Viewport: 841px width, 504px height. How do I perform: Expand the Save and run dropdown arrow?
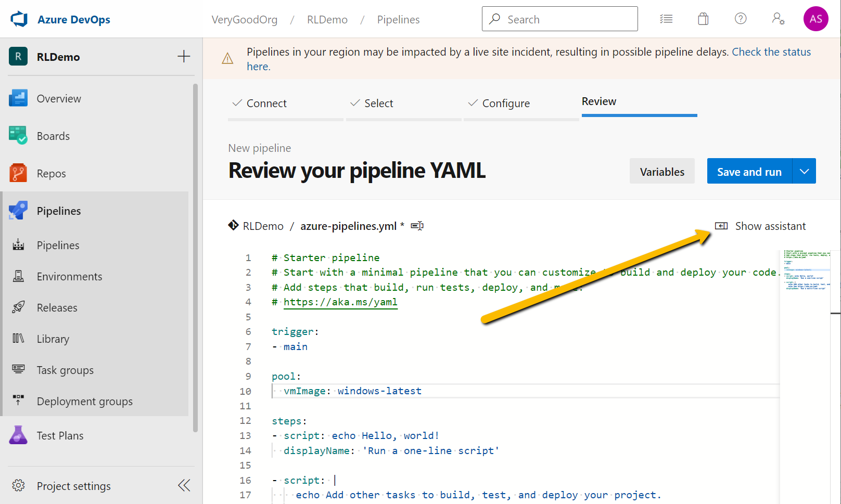tap(804, 171)
